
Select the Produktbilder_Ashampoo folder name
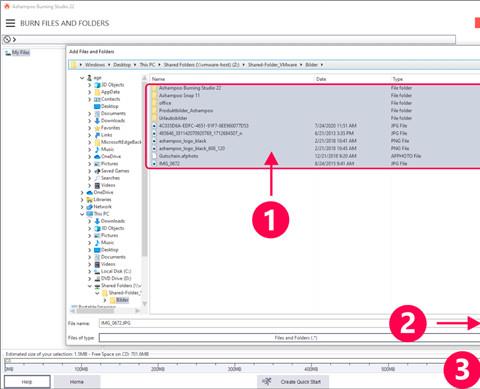click(x=186, y=111)
